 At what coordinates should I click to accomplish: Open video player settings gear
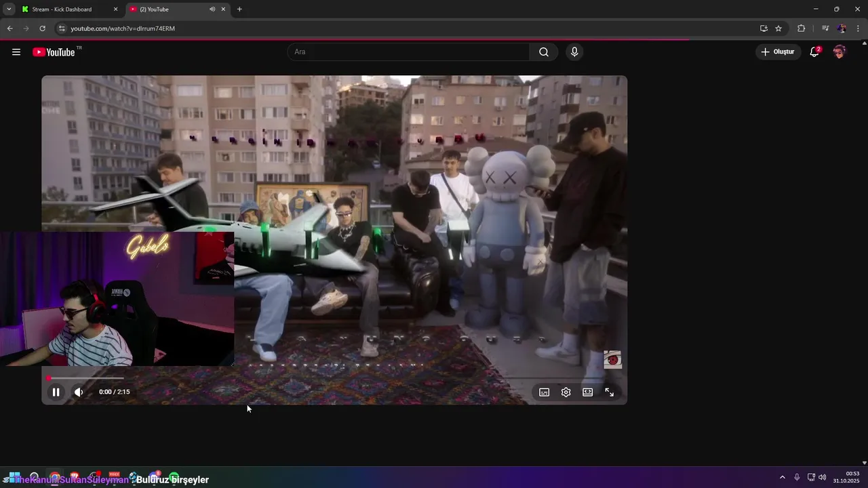[x=566, y=392]
